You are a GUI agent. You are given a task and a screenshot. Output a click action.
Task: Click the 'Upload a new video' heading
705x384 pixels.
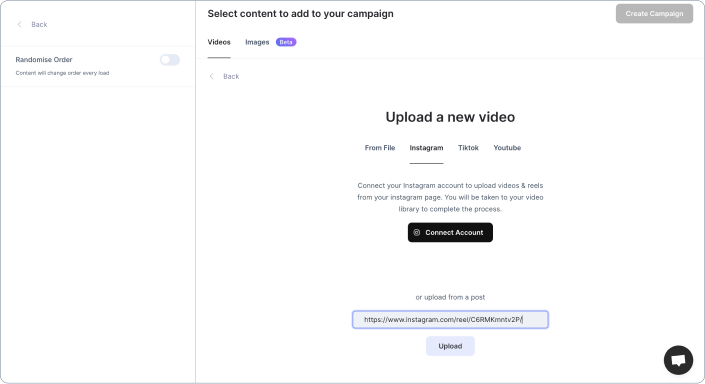pyautogui.click(x=450, y=117)
